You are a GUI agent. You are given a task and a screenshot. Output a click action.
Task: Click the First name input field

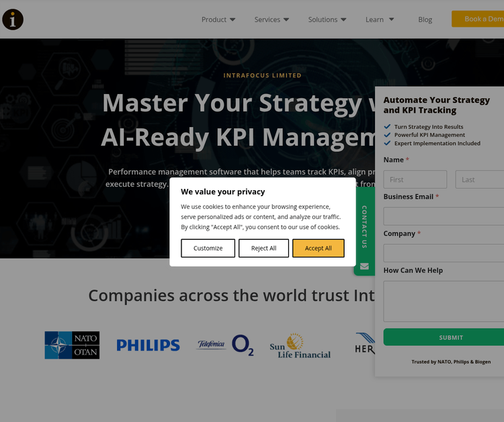[415, 179]
